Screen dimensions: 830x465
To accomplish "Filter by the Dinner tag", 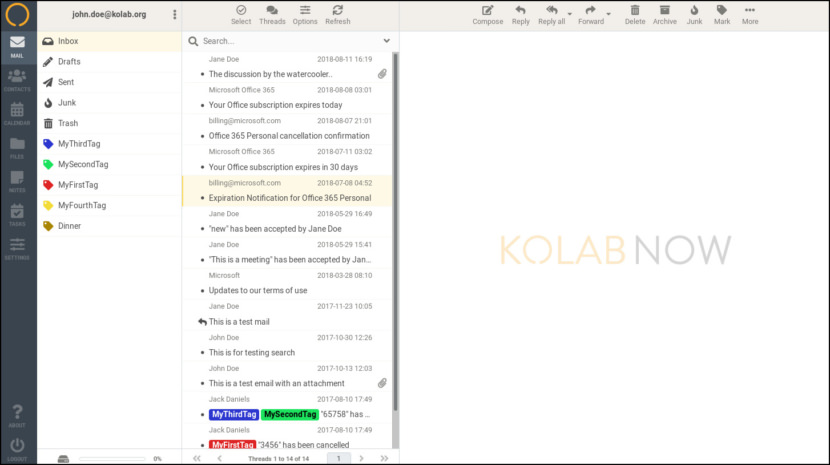I will pos(110,226).
